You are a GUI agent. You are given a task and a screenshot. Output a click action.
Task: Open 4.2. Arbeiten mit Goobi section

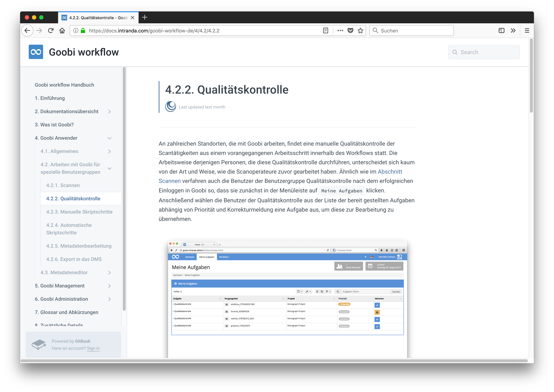(70, 168)
